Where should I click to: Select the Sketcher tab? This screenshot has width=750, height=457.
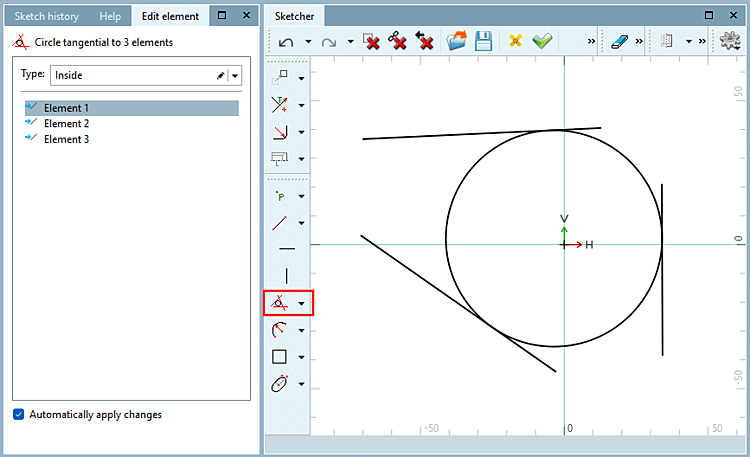[294, 16]
